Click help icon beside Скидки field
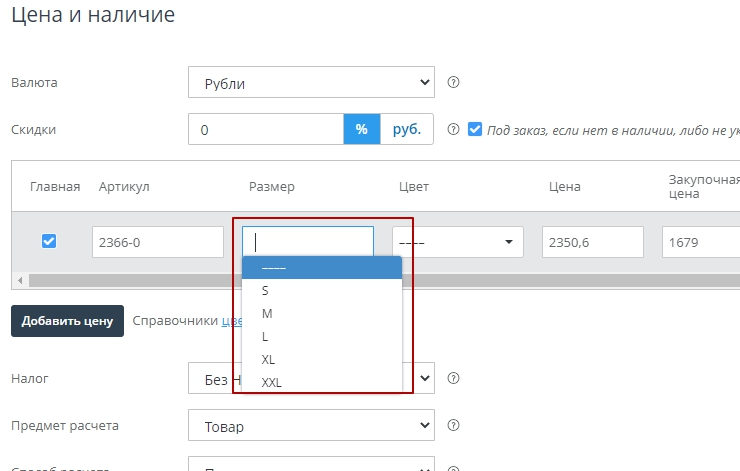 coord(453,129)
